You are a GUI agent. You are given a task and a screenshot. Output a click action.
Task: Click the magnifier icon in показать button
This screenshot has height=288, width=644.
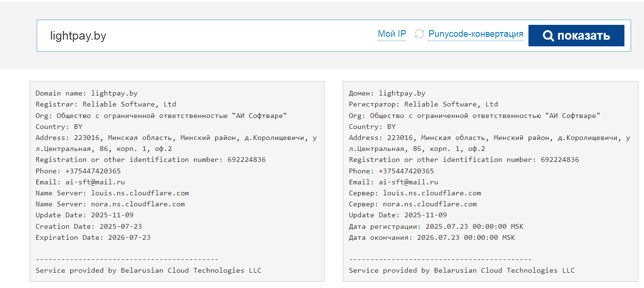pos(549,36)
